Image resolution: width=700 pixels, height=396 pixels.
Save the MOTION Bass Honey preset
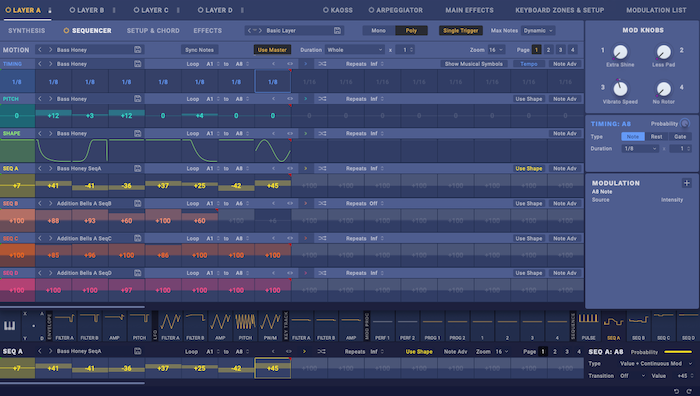(138, 50)
